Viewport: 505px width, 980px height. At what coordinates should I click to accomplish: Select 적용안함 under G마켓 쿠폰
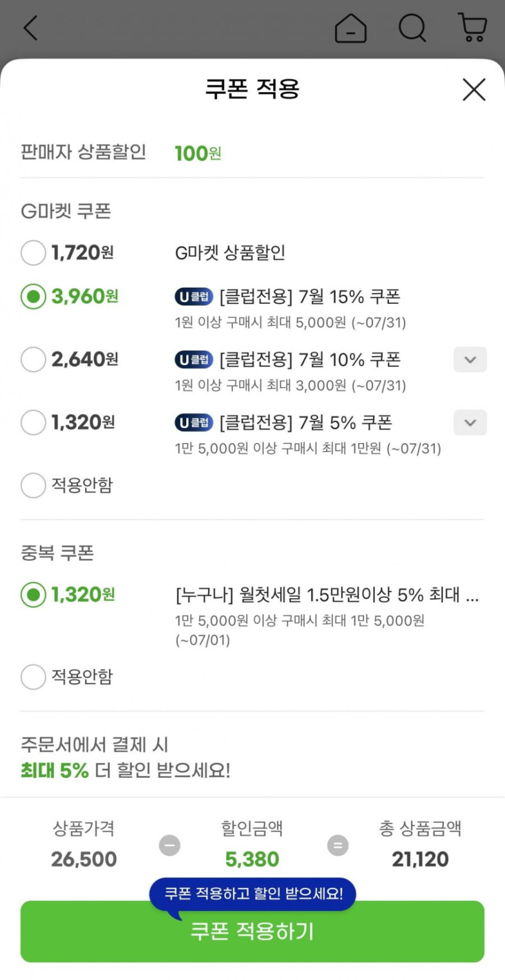tap(33, 485)
